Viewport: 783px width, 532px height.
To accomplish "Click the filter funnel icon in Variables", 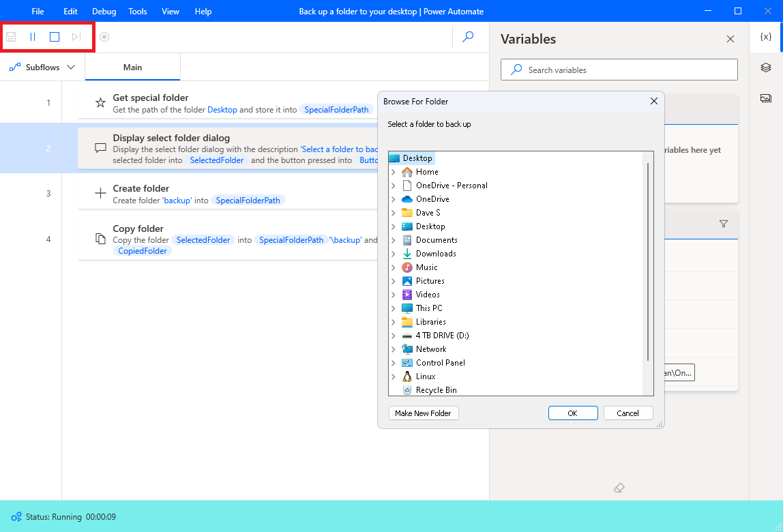I will [x=724, y=224].
